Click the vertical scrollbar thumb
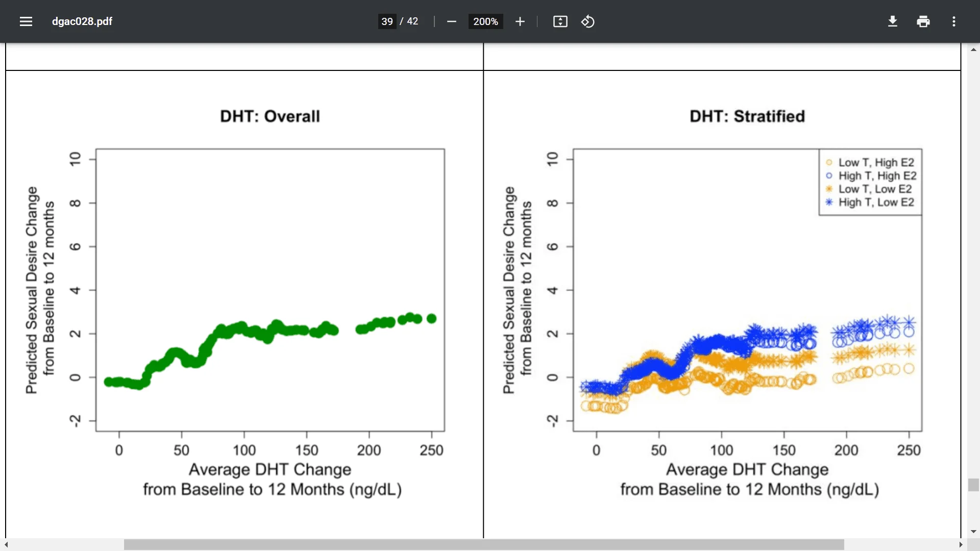980x551 pixels. [x=973, y=485]
